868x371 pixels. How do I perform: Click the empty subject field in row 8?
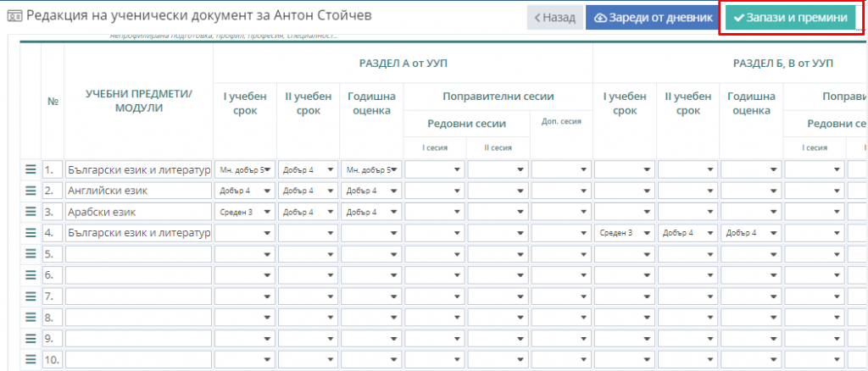coord(138,318)
